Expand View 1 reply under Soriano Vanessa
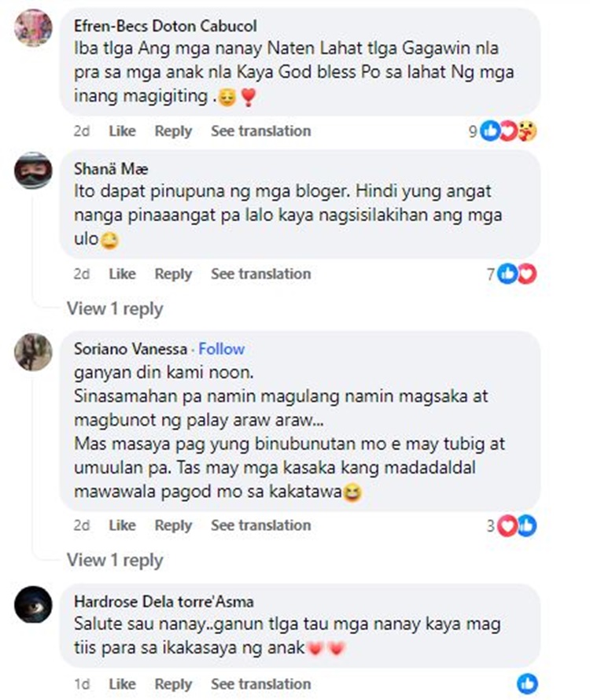 [115, 560]
